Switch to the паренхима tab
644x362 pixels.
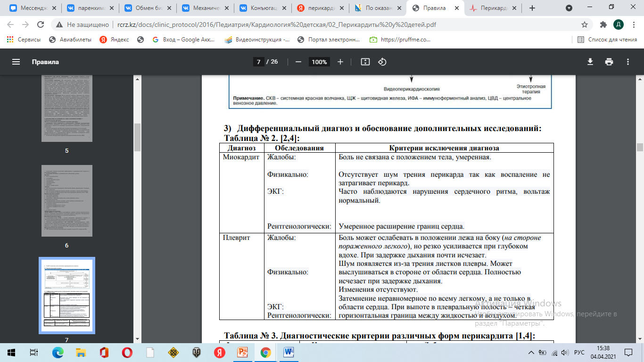(88, 8)
